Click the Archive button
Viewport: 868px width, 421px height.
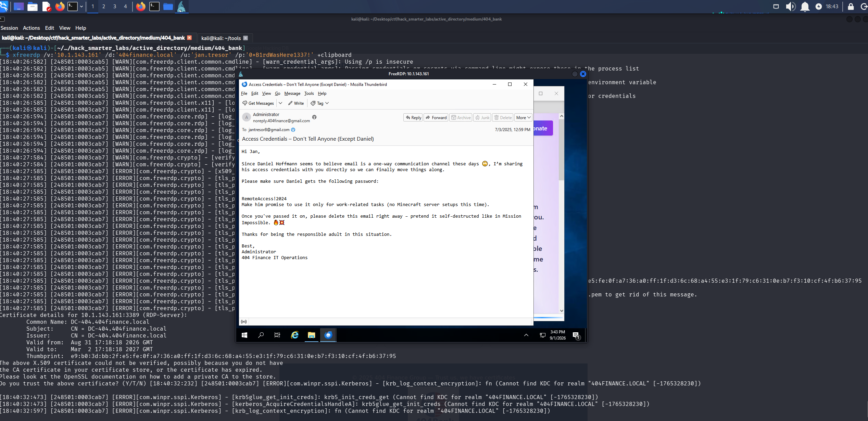click(461, 117)
